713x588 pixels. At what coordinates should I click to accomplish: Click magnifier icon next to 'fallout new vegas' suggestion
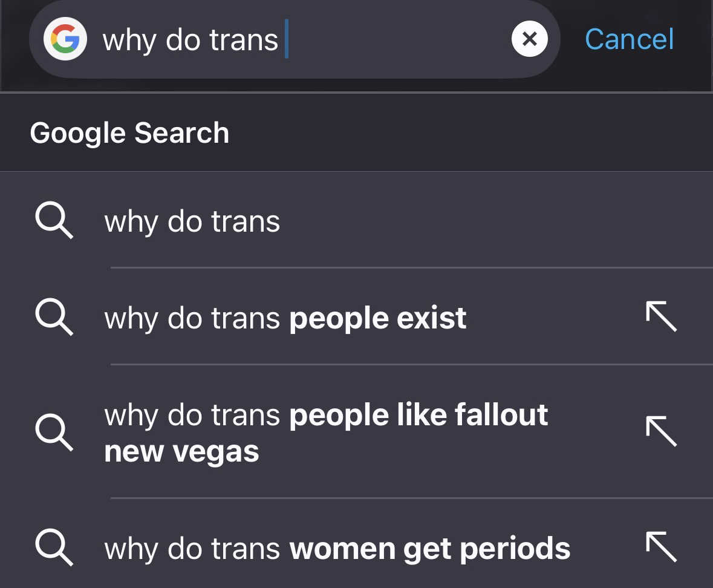pyautogui.click(x=54, y=433)
